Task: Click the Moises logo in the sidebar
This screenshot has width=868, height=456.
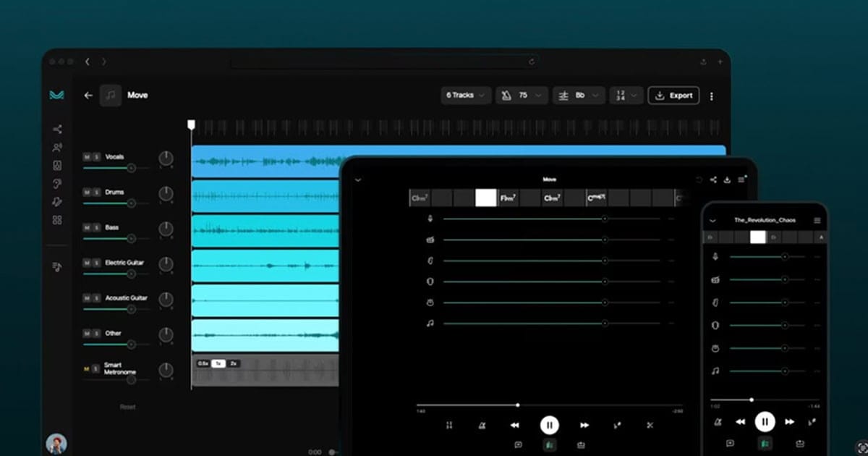Action: [x=56, y=95]
